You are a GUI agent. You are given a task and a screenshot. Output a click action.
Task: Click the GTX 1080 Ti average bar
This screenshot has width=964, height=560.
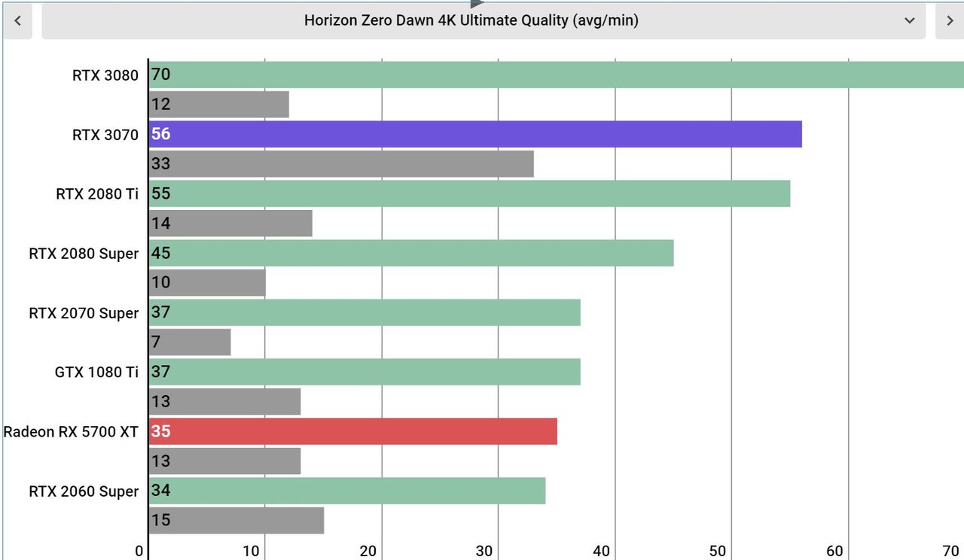[365, 372]
